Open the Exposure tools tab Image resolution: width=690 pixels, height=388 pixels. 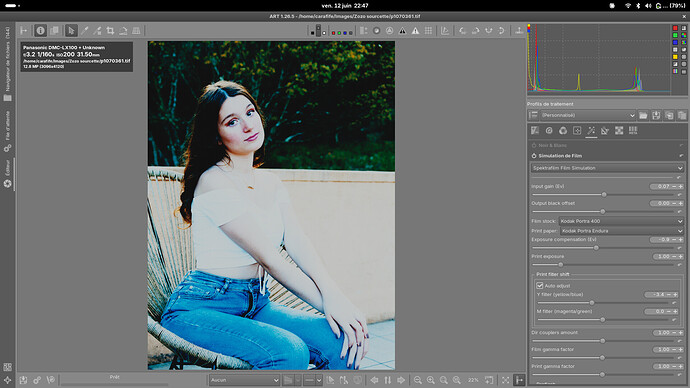click(535, 130)
